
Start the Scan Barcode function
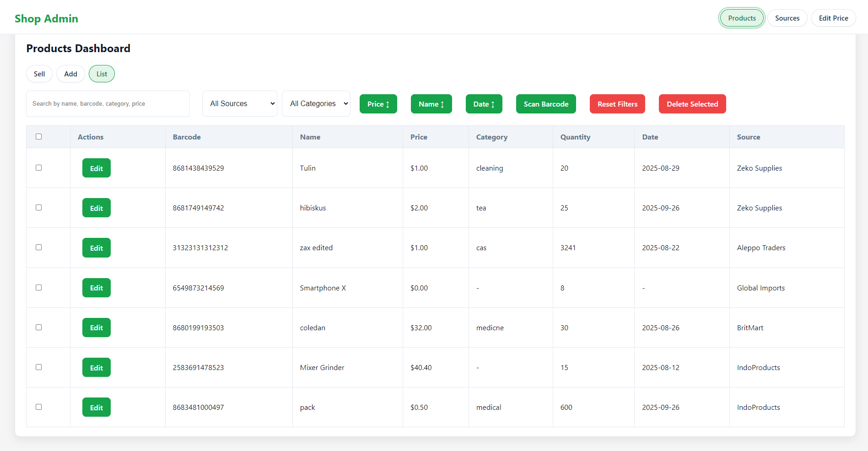point(545,104)
